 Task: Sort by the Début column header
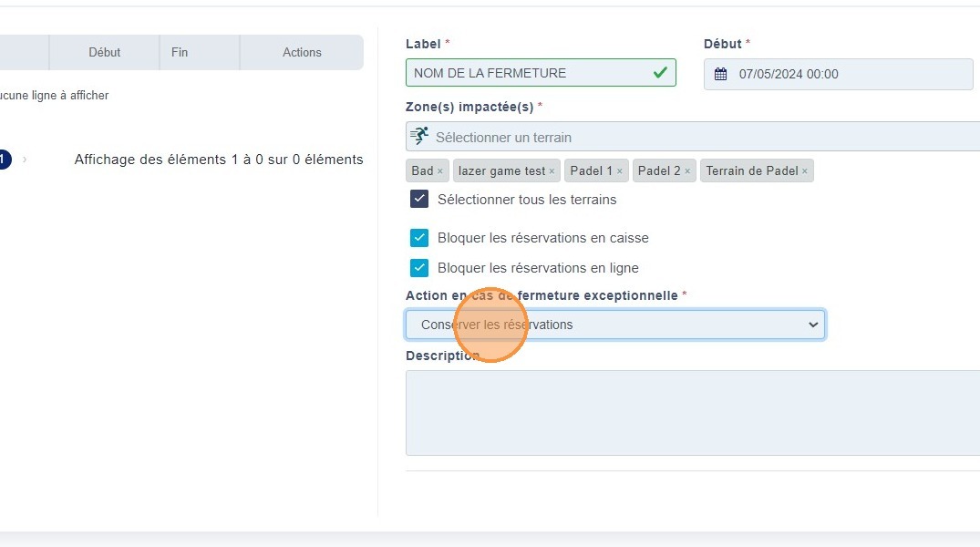(x=104, y=53)
